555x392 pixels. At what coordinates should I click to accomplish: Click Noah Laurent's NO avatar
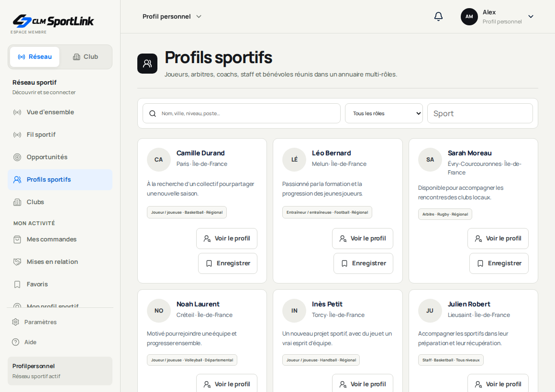coord(158,311)
